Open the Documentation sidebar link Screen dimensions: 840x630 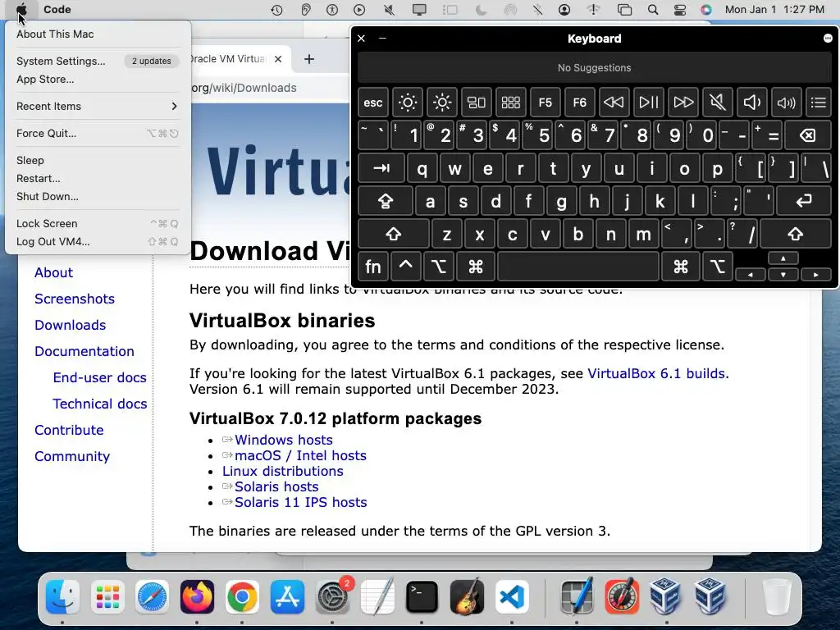click(84, 351)
